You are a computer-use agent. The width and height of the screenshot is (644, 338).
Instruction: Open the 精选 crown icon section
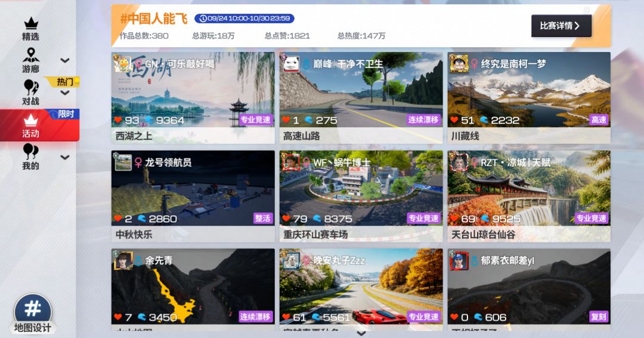31,29
